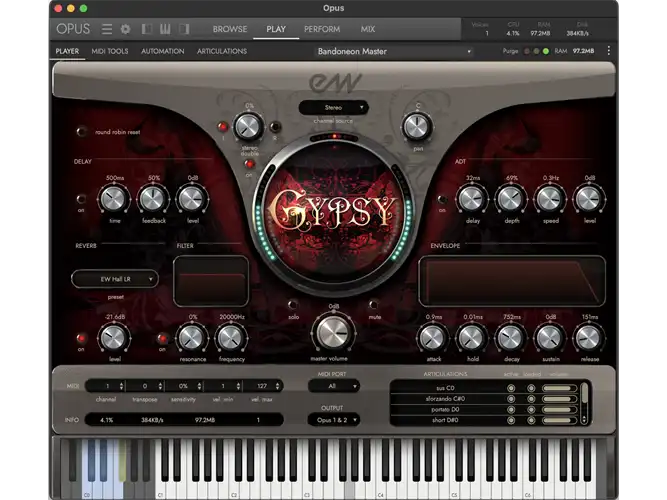This screenshot has height=500, width=667.
Task: Toggle the filter on button
Action: click(162, 338)
